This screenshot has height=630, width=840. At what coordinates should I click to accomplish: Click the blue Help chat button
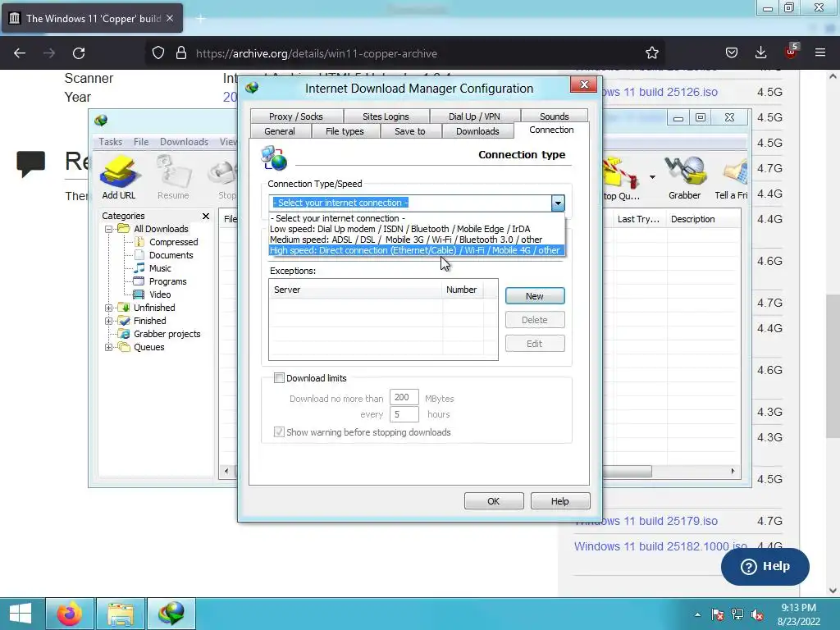pyautogui.click(x=765, y=567)
